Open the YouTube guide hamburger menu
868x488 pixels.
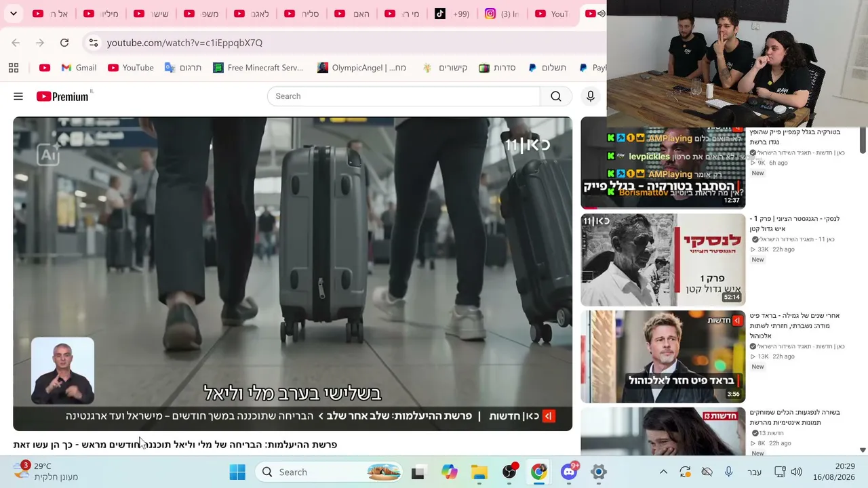[18, 96]
